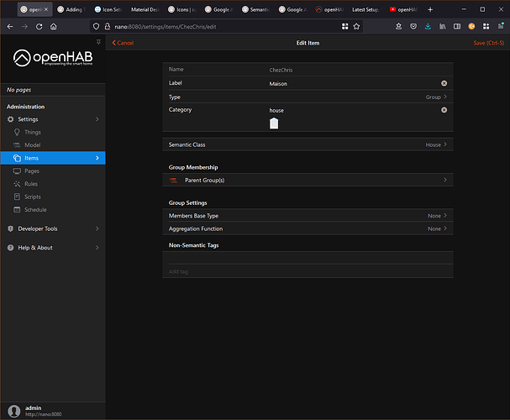This screenshot has width=510, height=420.
Task: Go to browser home page
Action: coord(53,27)
